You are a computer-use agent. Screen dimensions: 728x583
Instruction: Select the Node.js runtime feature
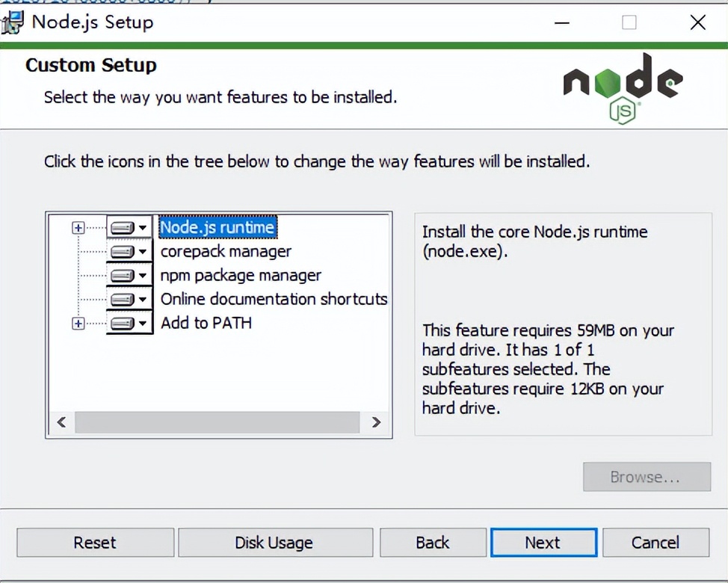click(x=218, y=227)
